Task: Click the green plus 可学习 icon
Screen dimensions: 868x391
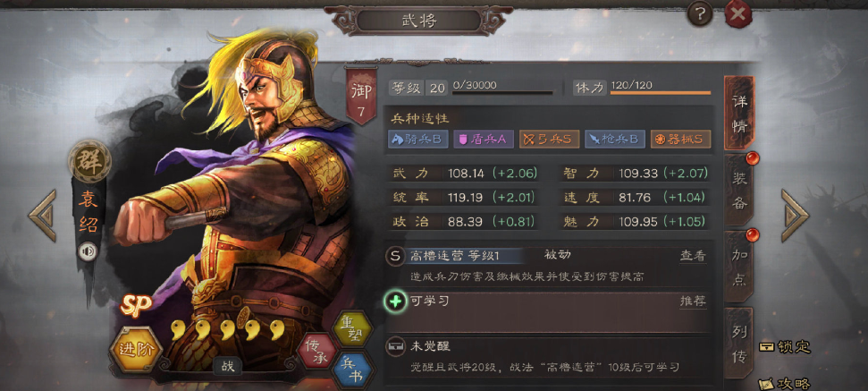Action: 395,302
